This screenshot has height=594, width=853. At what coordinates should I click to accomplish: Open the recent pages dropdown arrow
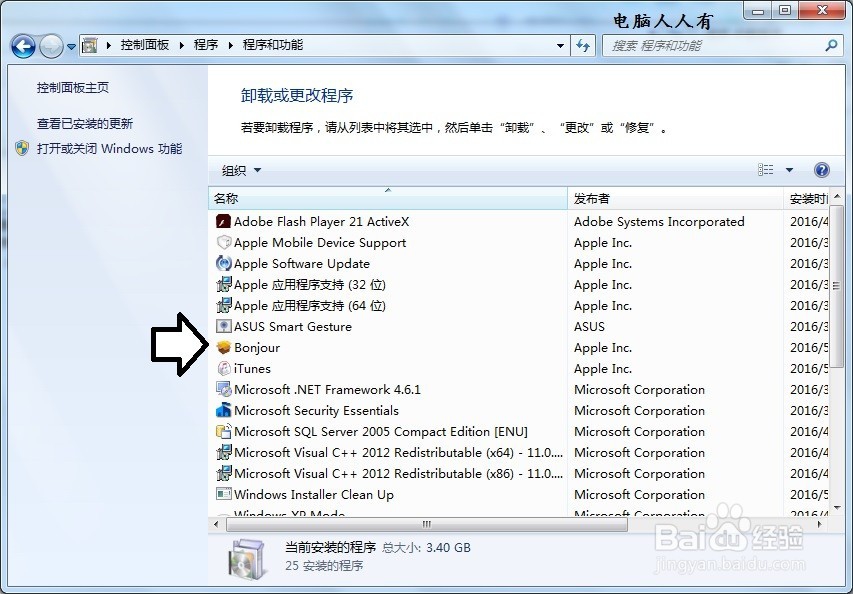click(x=71, y=47)
